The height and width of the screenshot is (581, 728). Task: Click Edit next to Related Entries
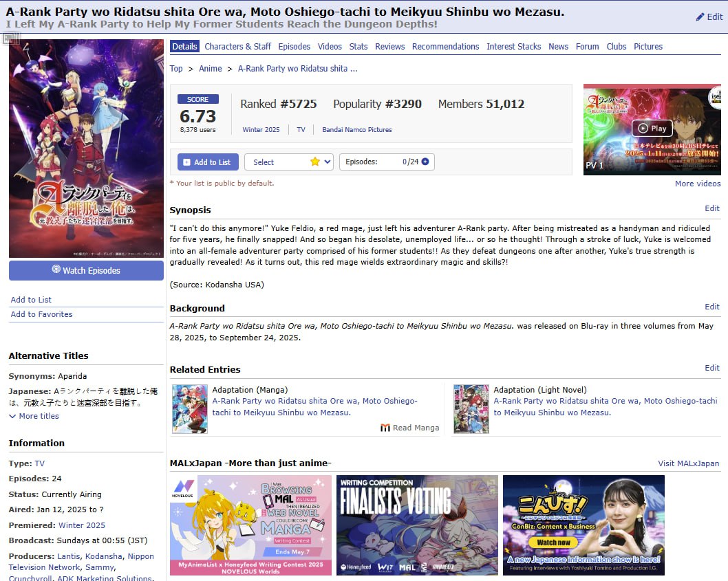pyautogui.click(x=711, y=368)
